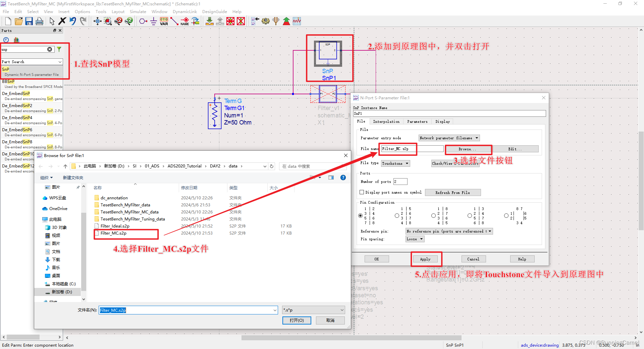Open the File type Touchstone dropdown
Screen dimensions: 644x349
pos(395,163)
